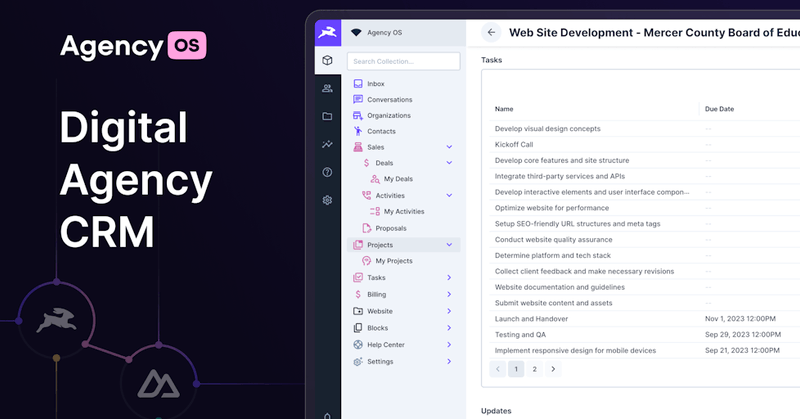Viewport: 800px width, 419px height.
Task: Collapse the Sales group chevron
Action: click(449, 147)
